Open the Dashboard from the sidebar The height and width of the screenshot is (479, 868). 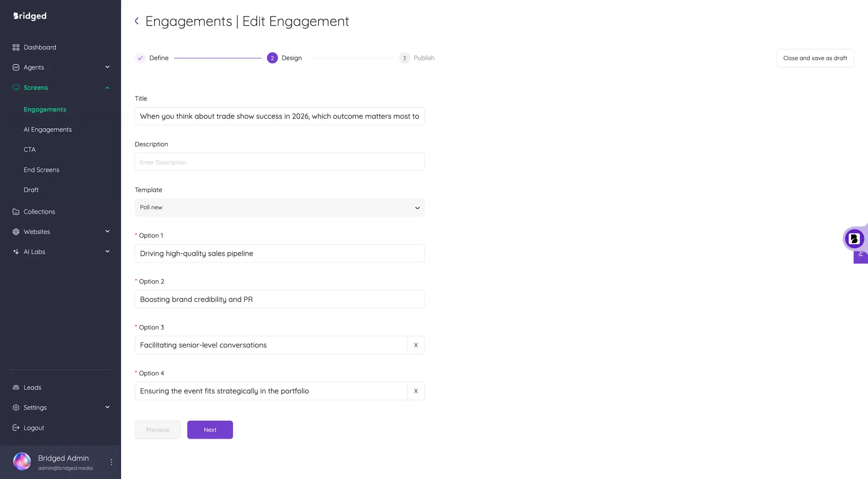pyautogui.click(x=40, y=47)
